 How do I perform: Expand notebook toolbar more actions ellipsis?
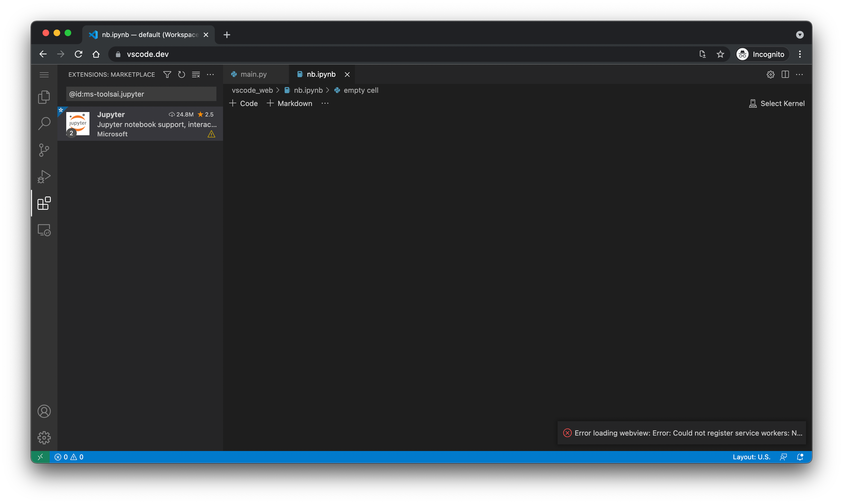pos(325,103)
